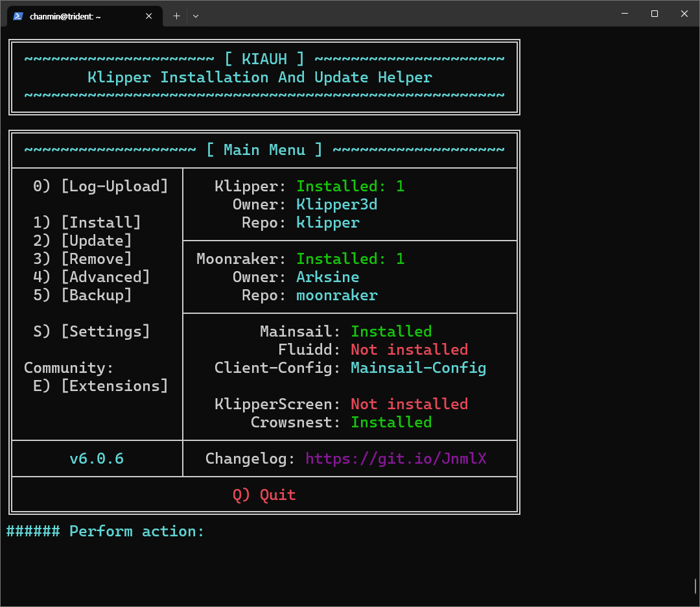The height and width of the screenshot is (607, 700).
Task: Expand the new tab profile dropdown
Action: [196, 16]
